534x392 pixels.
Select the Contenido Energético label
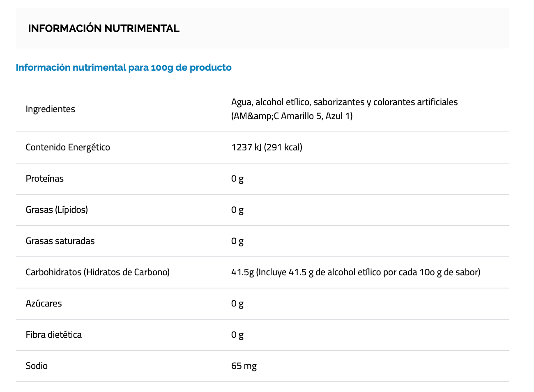point(68,147)
